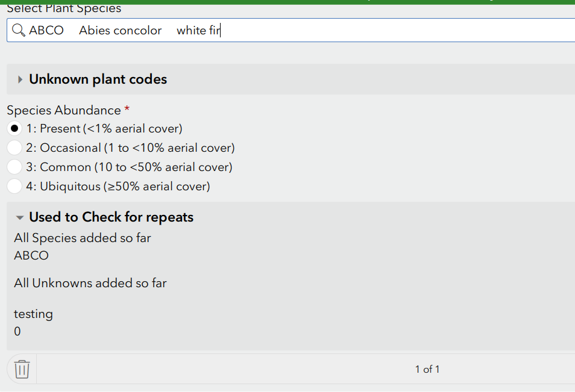Expand the Unknown plant codes triangle
The width and height of the screenshot is (575, 392).
(20, 79)
